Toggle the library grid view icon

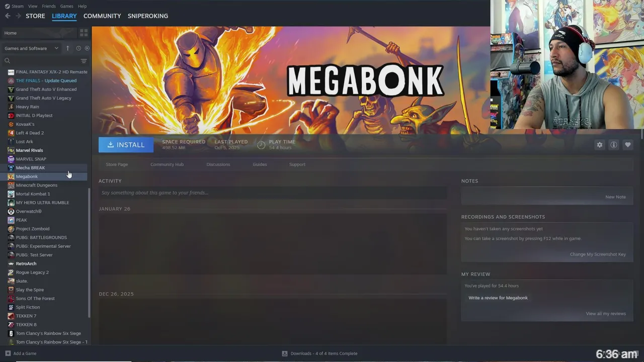[84, 33]
